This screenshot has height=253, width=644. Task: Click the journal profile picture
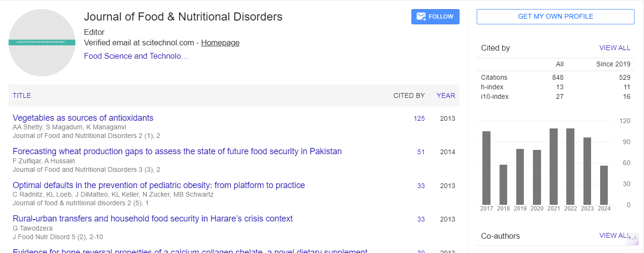click(42, 42)
